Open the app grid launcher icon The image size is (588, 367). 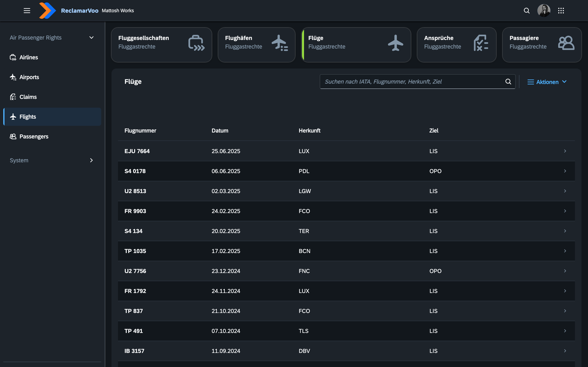pyautogui.click(x=561, y=10)
